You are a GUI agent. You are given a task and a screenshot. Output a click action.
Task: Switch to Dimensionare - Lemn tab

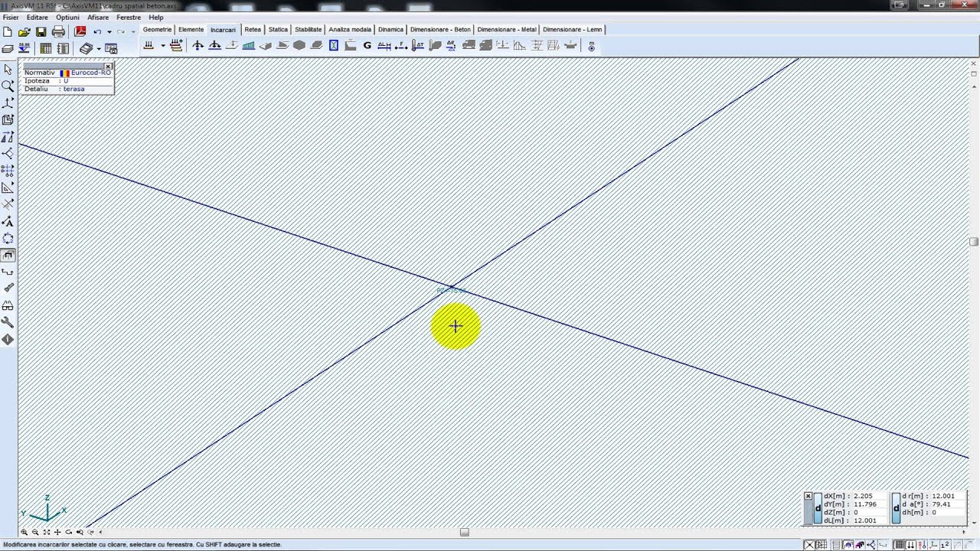(572, 29)
